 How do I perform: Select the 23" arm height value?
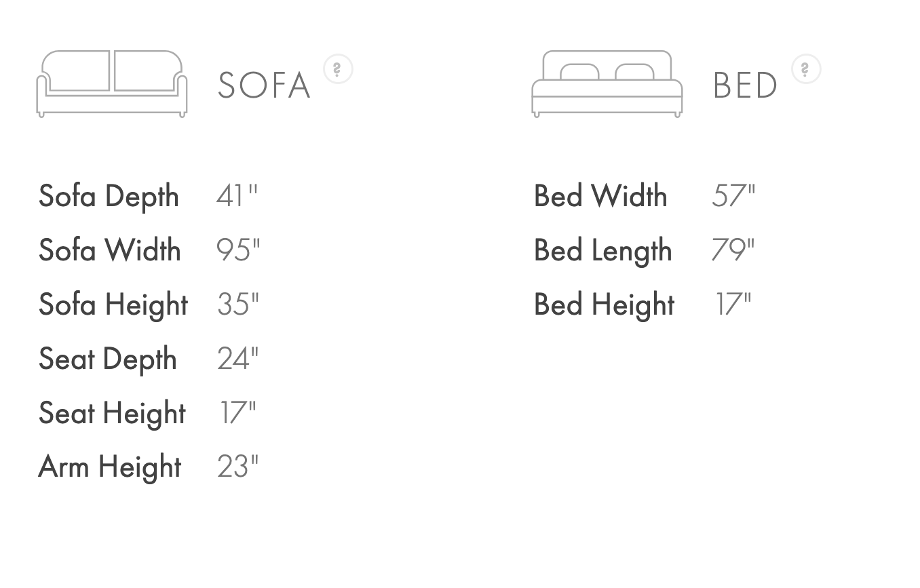[x=237, y=467]
